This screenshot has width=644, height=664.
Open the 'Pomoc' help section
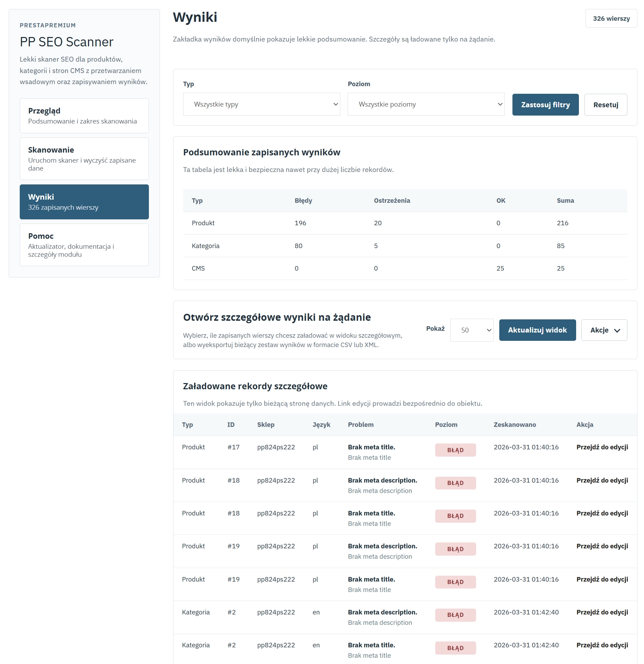[84, 245]
